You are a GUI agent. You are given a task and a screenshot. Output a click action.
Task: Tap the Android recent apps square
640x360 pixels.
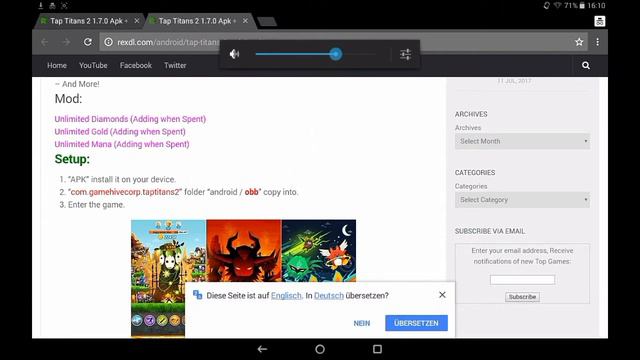[378, 349]
